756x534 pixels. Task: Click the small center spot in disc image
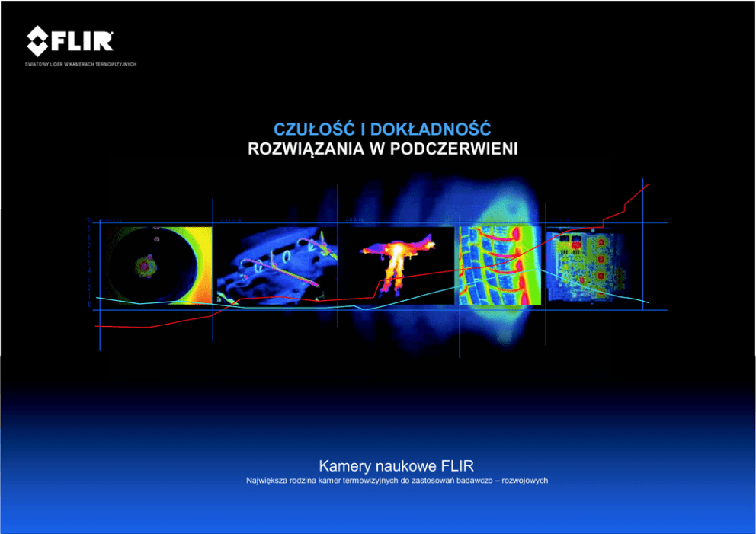(x=146, y=266)
